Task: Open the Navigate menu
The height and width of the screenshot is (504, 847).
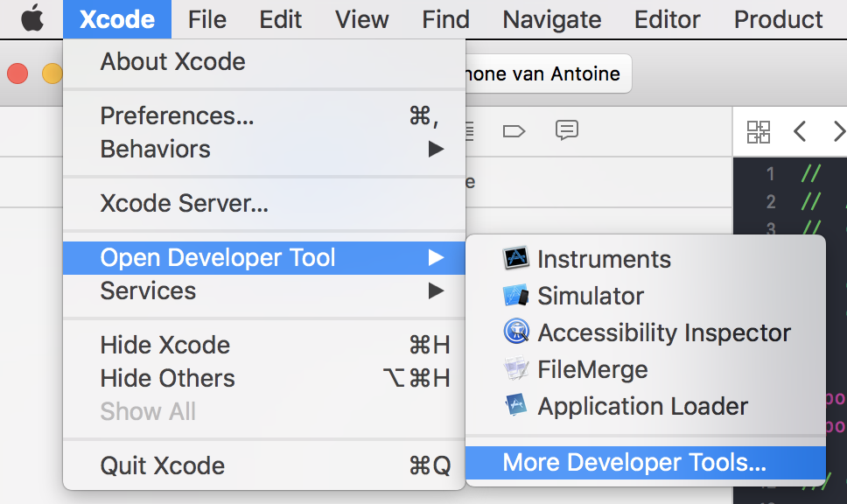Action: tap(551, 19)
